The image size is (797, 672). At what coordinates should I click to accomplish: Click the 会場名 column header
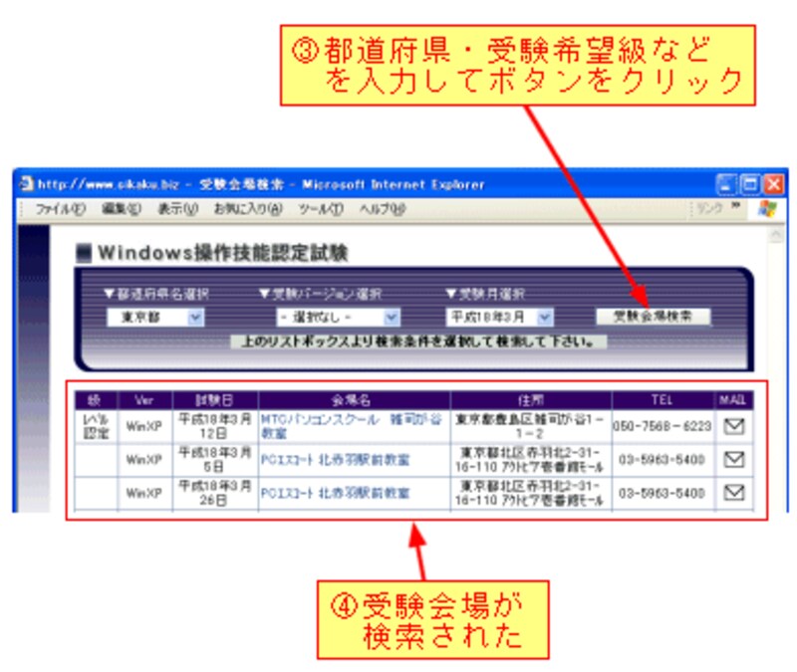(x=354, y=400)
